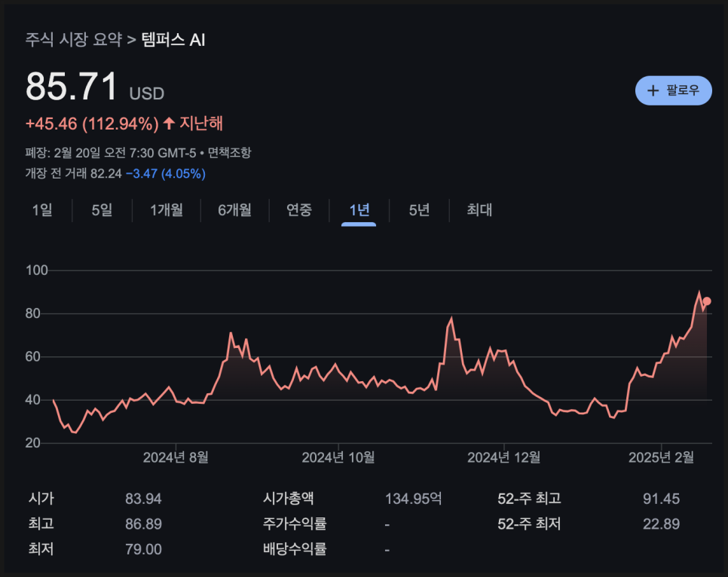Show the 1개월 chart range
Viewport: 728px width, 577px height.
coord(167,210)
